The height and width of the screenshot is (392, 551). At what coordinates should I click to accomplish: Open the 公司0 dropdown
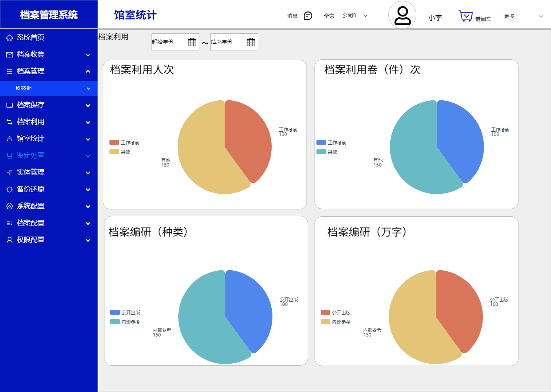(355, 16)
